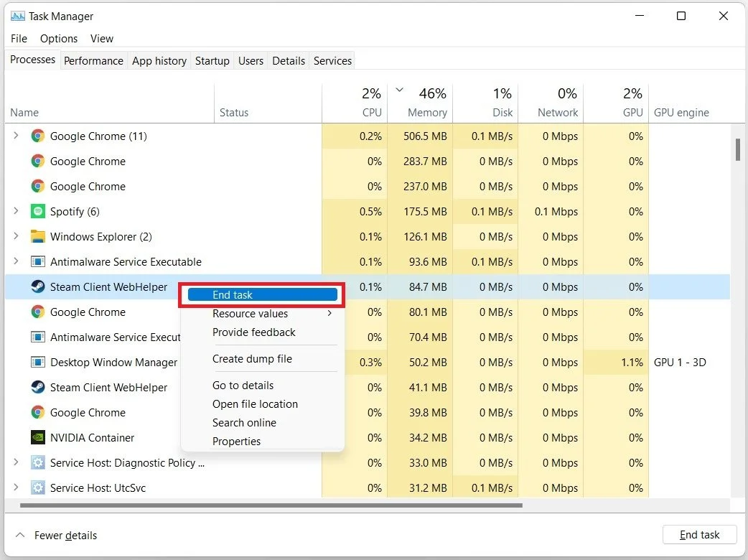Click the Windows Explorer folder icon

[x=37, y=237]
